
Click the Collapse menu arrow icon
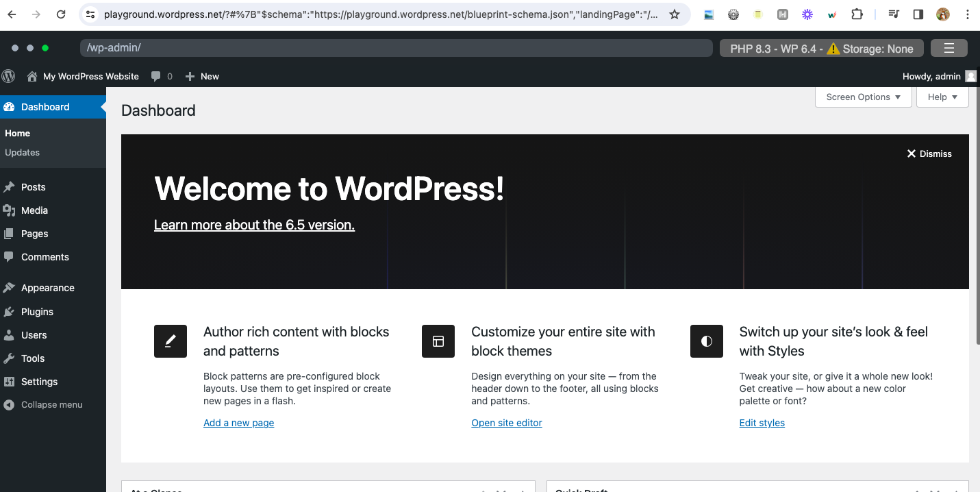coord(9,405)
